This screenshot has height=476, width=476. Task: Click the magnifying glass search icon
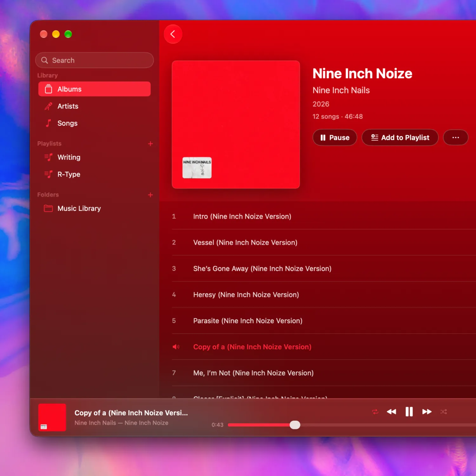tap(44, 60)
